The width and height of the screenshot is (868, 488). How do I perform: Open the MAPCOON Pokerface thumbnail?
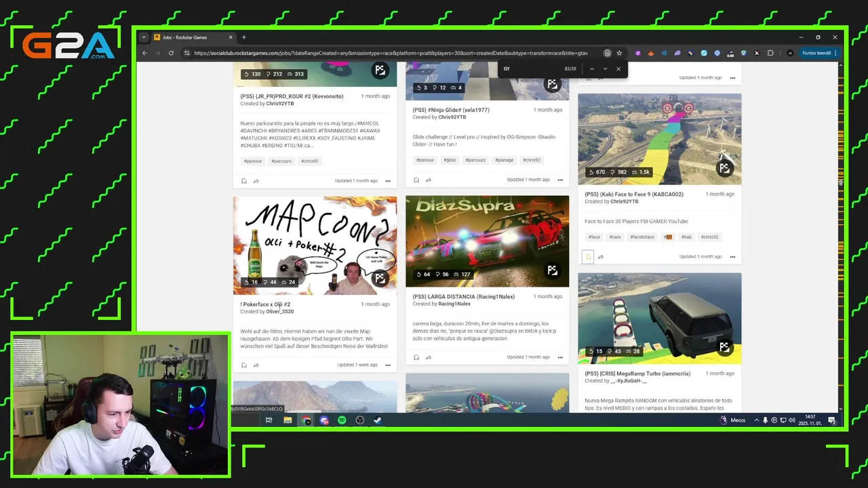315,246
